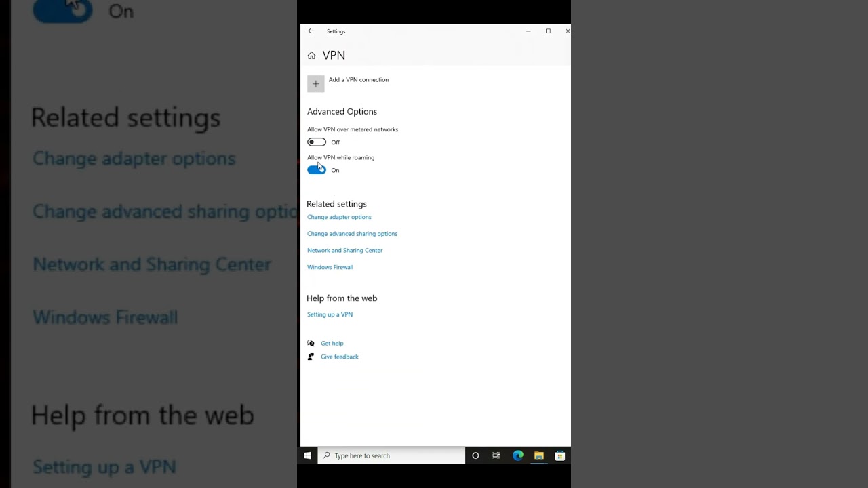Click Give feedback link text
868x488 pixels.
(x=340, y=357)
